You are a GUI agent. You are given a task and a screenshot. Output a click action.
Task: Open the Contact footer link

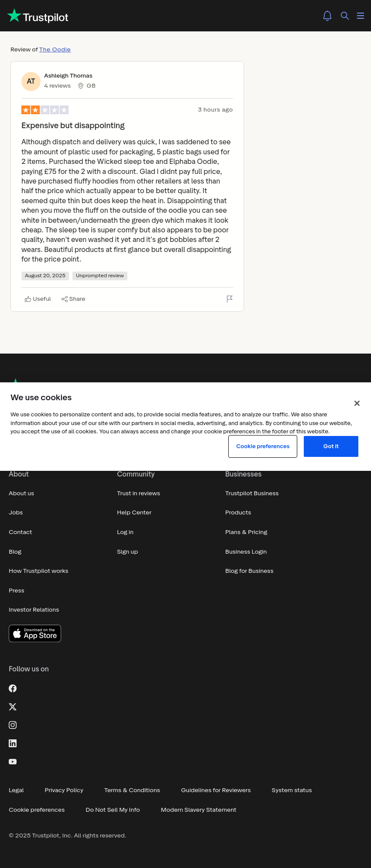21,532
